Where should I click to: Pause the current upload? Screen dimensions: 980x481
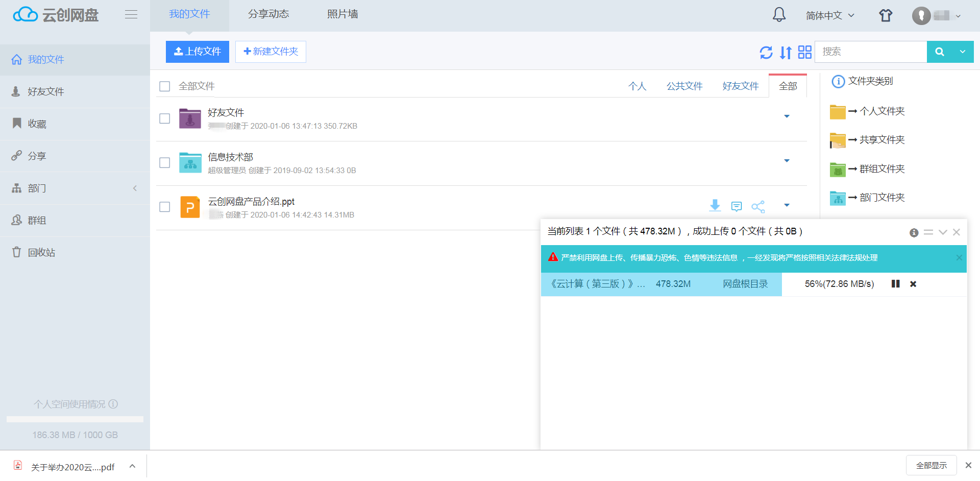pos(895,284)
